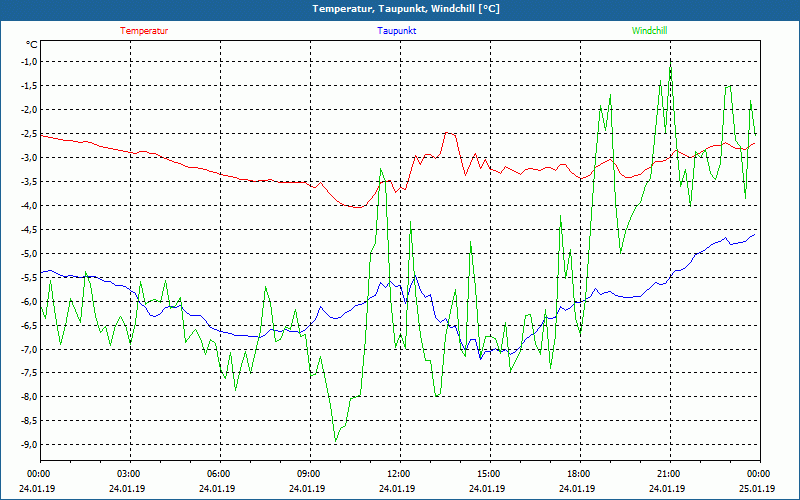Click the -9,0 y-axis value
The height and width of the screenshot is (500, 800).
click(28, 444)
